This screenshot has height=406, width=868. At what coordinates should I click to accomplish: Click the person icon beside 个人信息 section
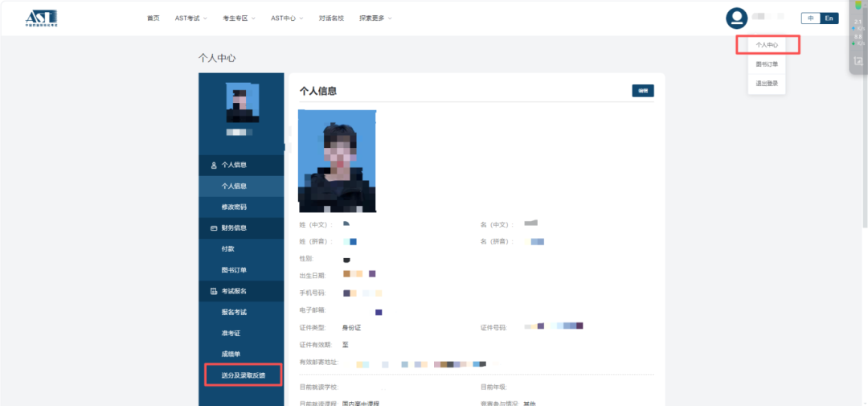point(214,165)
